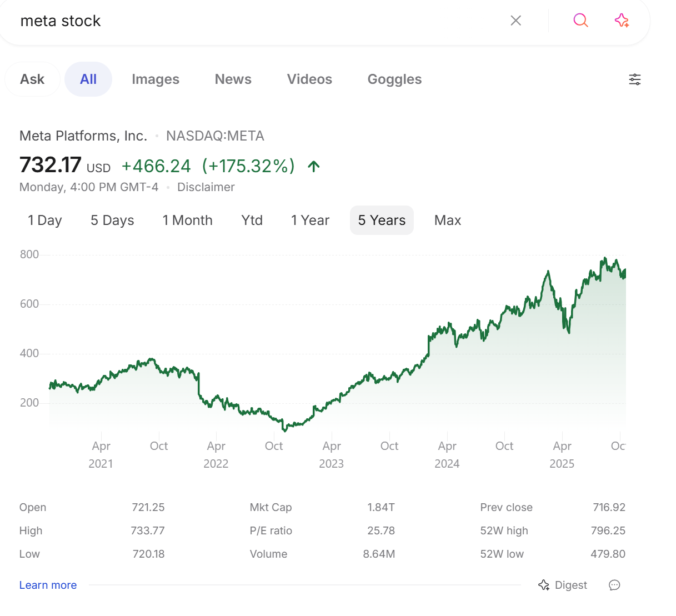The image size is (676, 616).
Task: Open the Videos tab
Action: click(x=309, y=79)
